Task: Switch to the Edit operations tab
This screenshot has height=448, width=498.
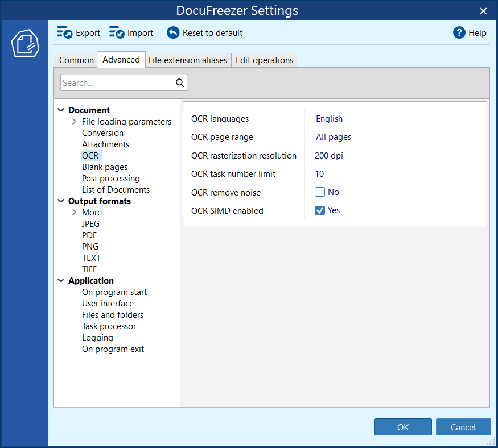Action: (264, 60)
